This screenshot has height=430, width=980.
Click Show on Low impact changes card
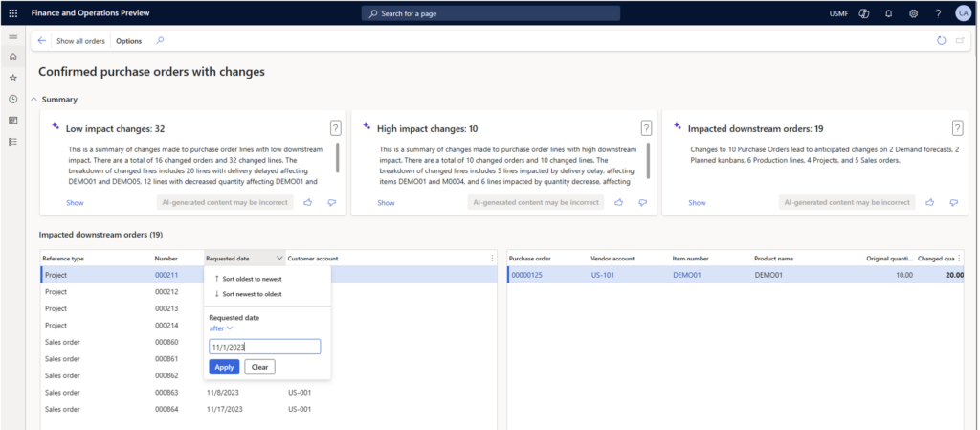point(75,202)
